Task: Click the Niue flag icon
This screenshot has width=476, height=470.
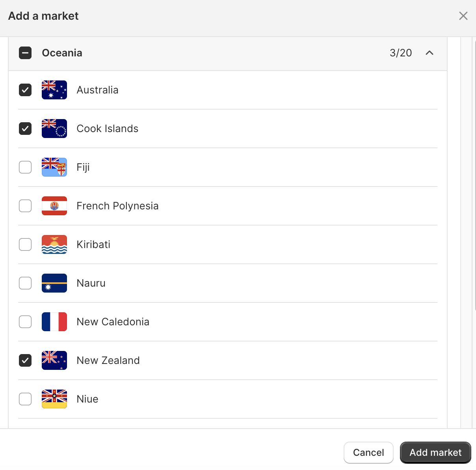Action: point(54,399)
